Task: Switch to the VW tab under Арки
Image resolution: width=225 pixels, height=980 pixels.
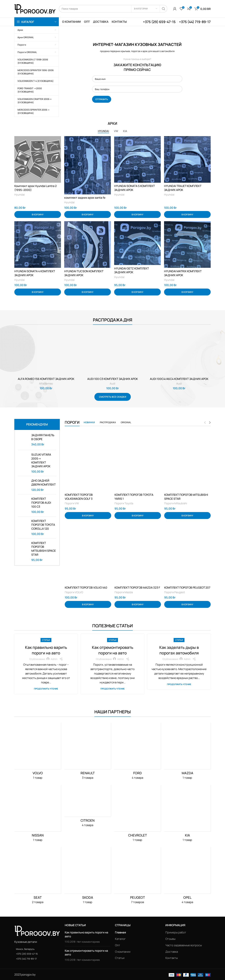Action: click(116, 131)
